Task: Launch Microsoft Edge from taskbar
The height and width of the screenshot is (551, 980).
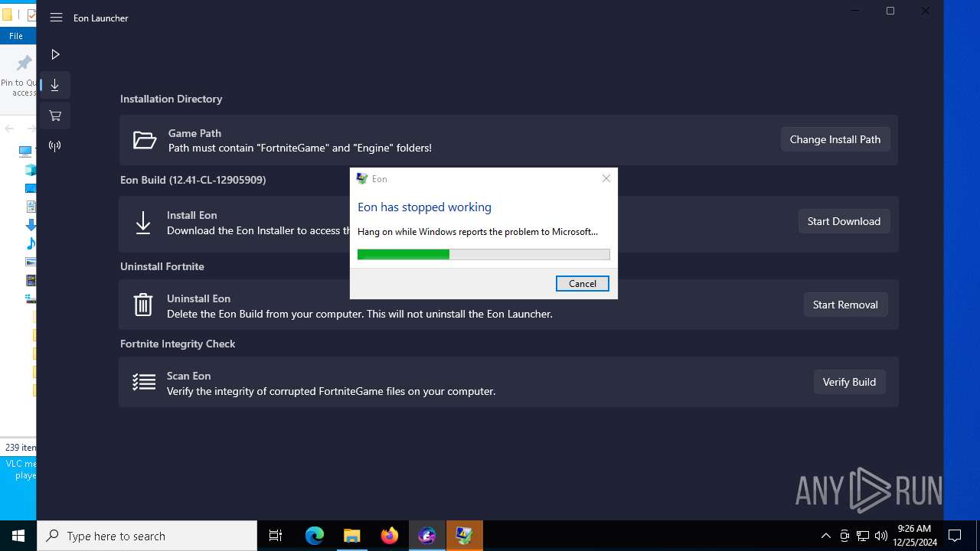Action: [x=315, y=536]
